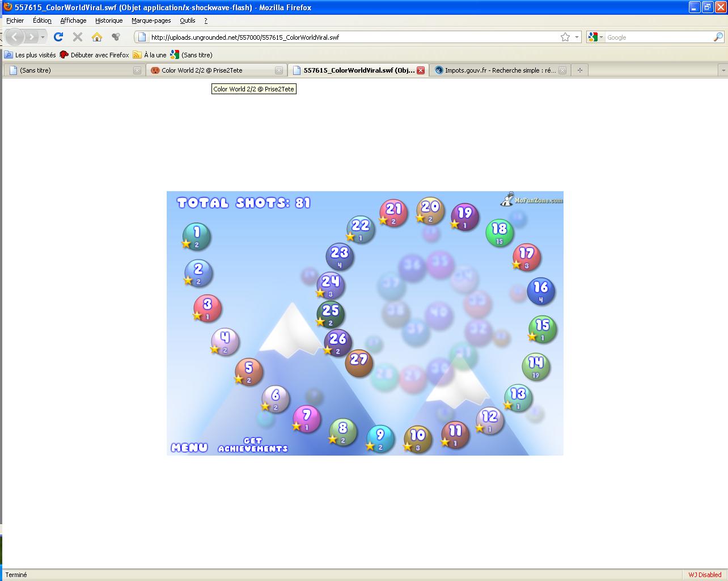Click the search magnifier icon
The width and height of the screenshot is (728, 581).
pyautogui.click(x=718, y=37)
